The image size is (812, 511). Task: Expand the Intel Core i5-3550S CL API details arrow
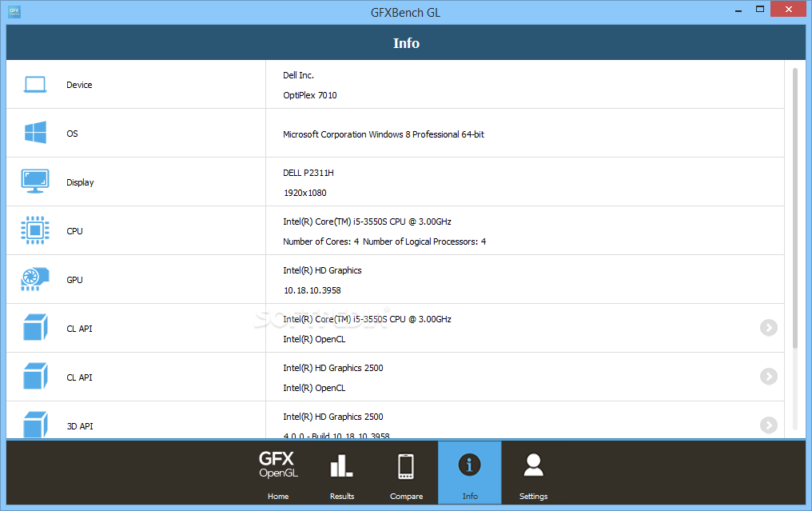pyautogui.click(x=769, y=328)
